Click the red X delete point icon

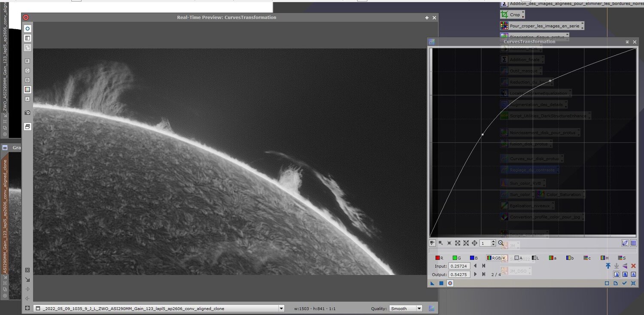pos(633,266)
